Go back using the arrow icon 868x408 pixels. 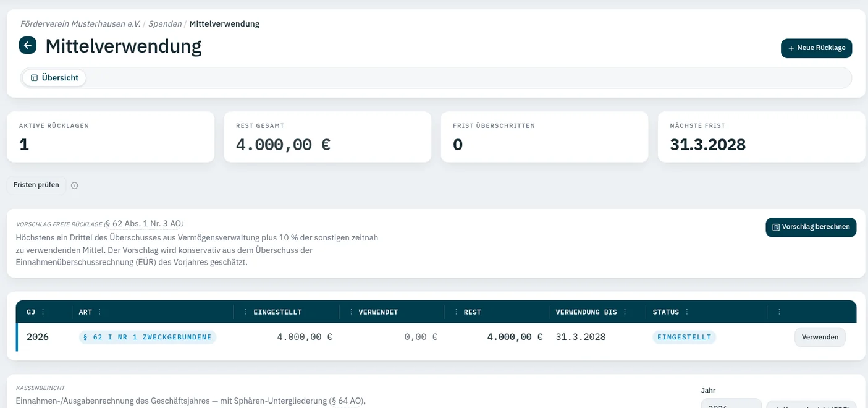point(28,45)
